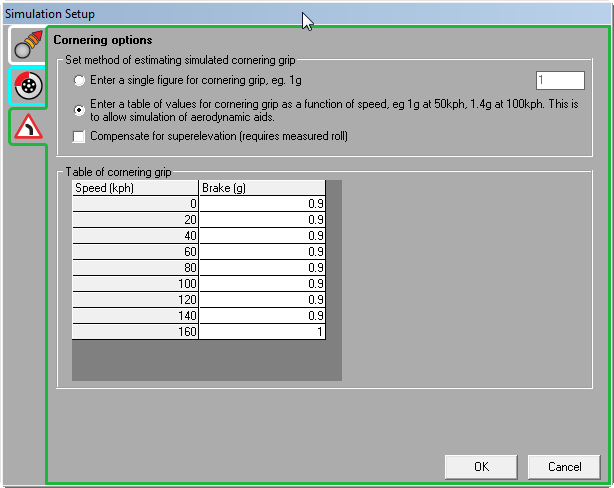The height and width of the screenshot is (488, 614).
Task: Click the 80 kph speed cell
Action: coord(135,268)
